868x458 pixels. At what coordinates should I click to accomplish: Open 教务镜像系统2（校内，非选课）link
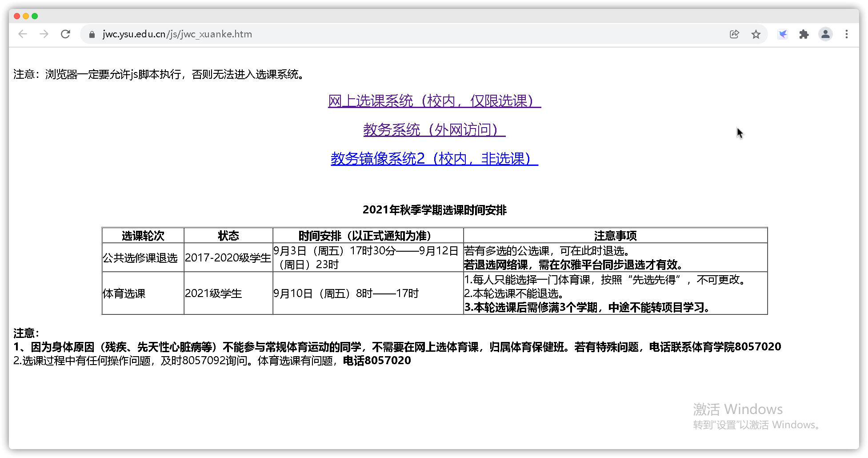pyautogui.click(x=434, y=159)
